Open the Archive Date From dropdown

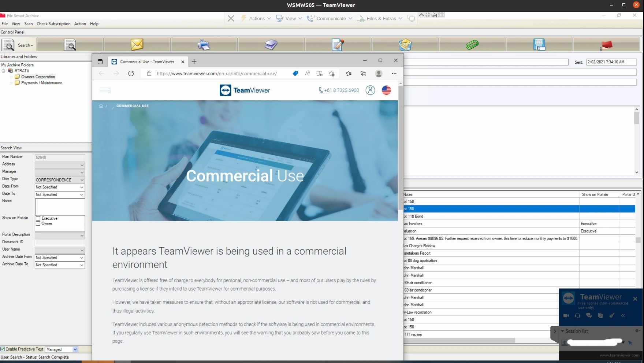[x=82, y=258]
